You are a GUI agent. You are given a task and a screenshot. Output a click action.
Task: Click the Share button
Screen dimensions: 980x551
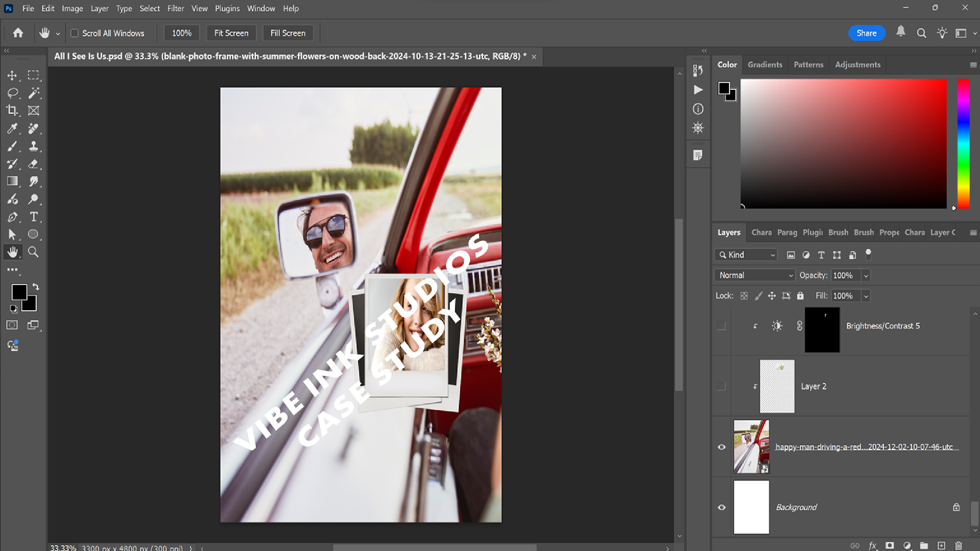coord(866,33)
